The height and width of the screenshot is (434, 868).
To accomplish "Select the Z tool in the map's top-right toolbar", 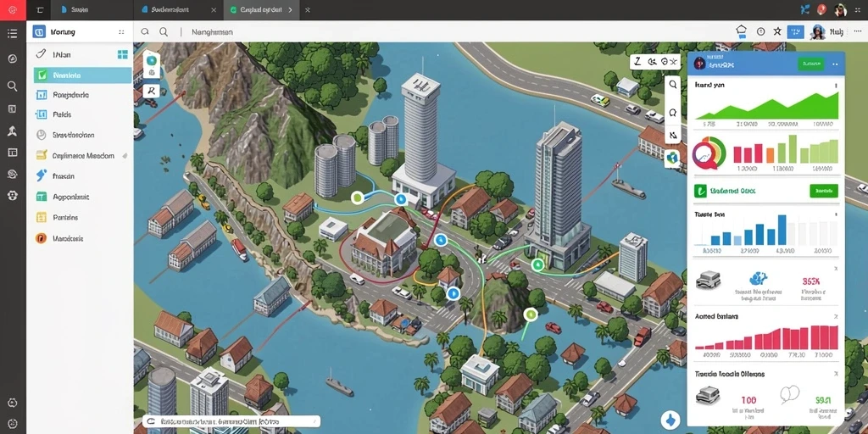I will pyautogui.click(x=637, y=61).
